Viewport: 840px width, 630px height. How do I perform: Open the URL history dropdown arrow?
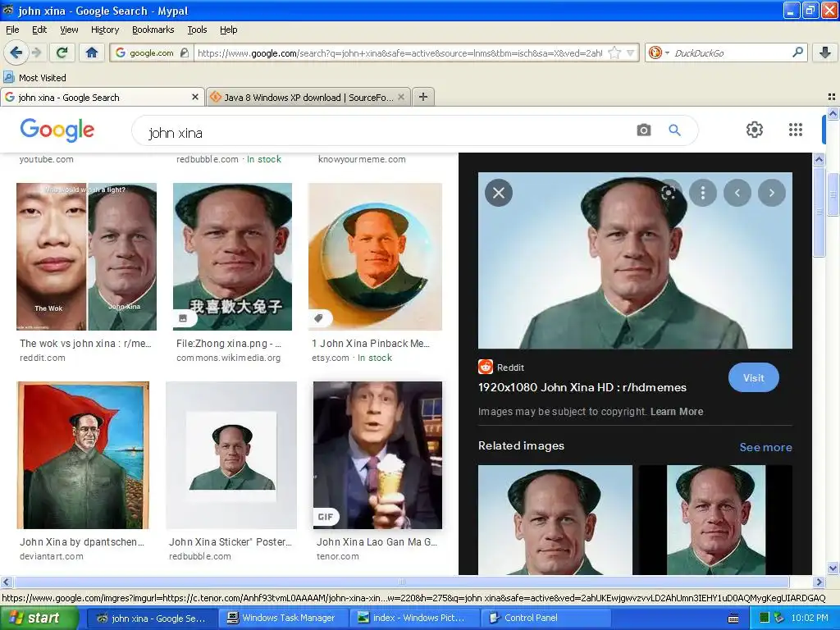click(x=631, y=52)
